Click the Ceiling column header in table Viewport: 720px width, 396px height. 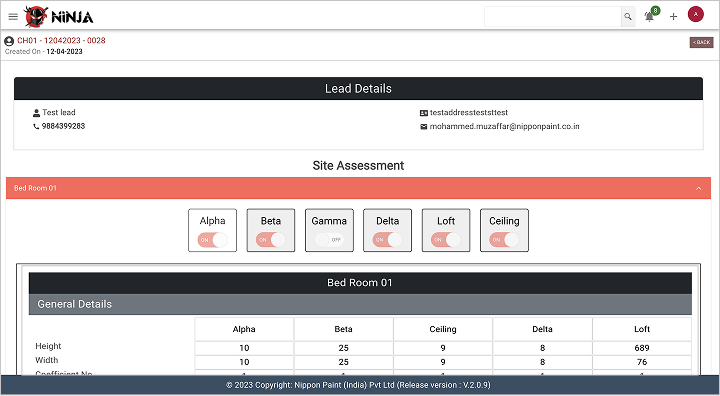[x=443, y=329]
